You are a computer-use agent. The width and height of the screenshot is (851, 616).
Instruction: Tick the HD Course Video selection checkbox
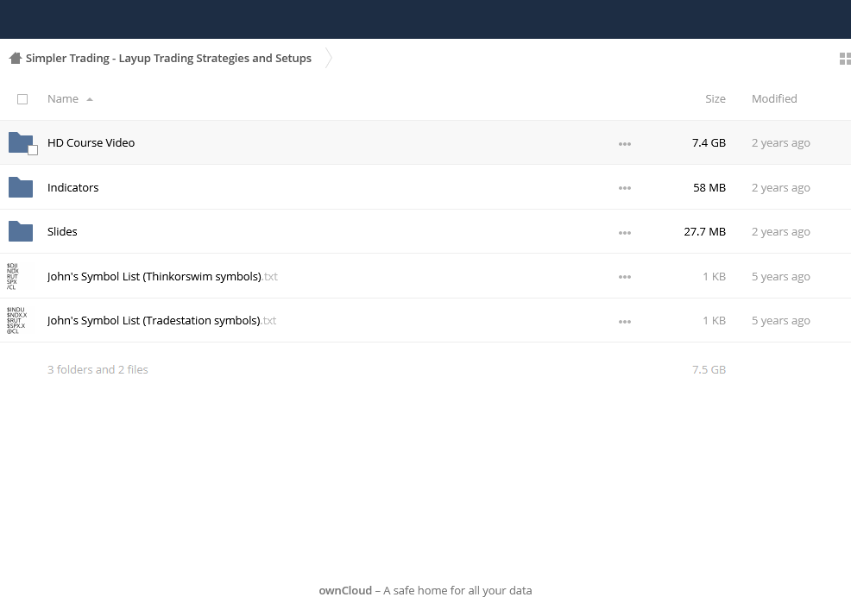click(33, 150)
